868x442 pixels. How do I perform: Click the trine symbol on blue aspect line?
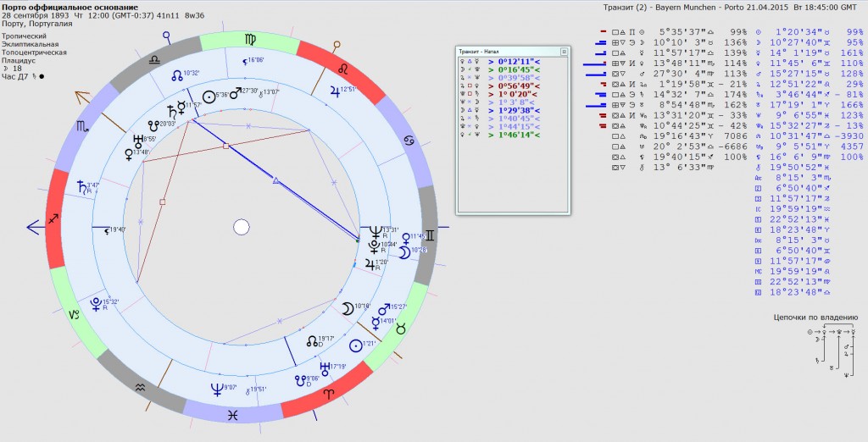point(275,180)
